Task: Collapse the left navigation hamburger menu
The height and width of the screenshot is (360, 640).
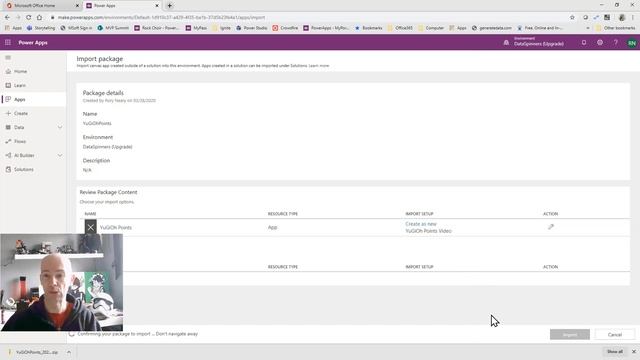Action: [8, 58]
